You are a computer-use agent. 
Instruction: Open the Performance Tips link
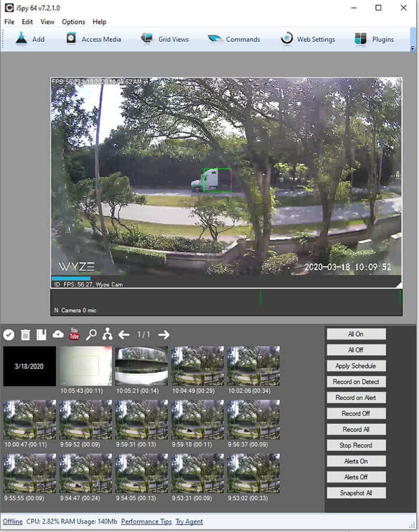click(x=146, y=522)
